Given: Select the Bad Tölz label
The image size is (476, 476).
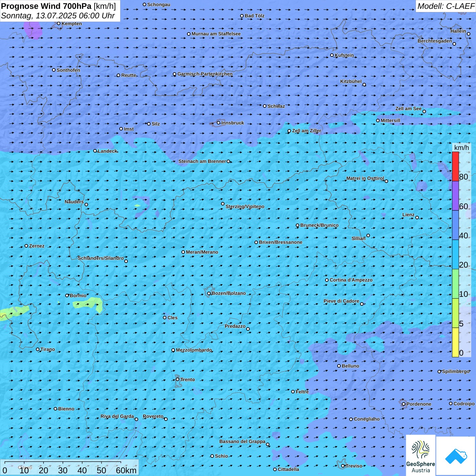Looking at the screenshot, I should pos(255,16).
